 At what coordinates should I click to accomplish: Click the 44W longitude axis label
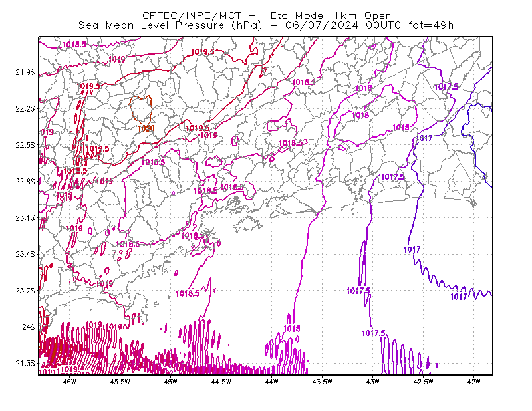(272, 382)
